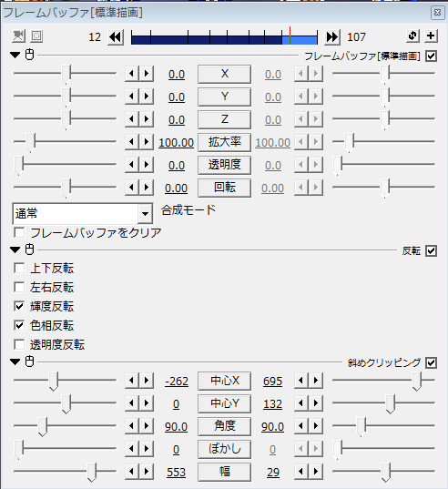448x489 pixels.
Task: Click the dotted-square icon beside the camera icon
Action: (x=36, y=36)
